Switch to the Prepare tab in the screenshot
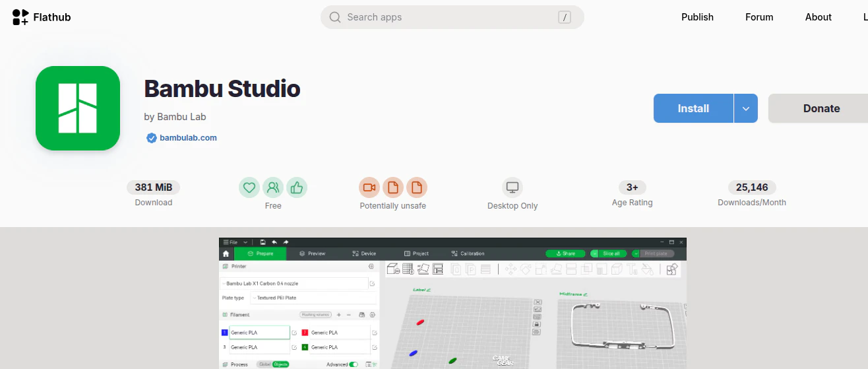 click(260, 253)
